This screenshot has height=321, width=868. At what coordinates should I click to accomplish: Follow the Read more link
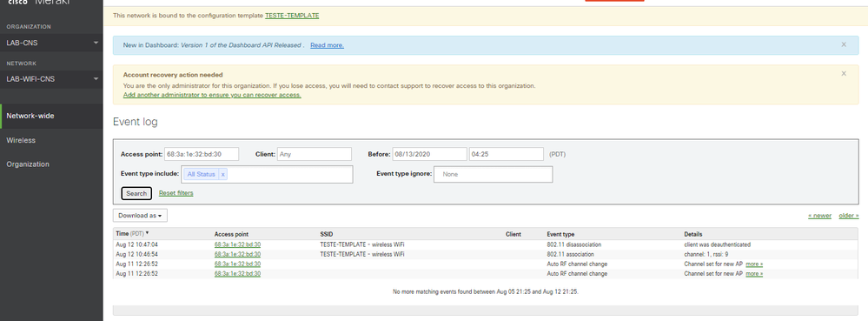pos(328,45)
